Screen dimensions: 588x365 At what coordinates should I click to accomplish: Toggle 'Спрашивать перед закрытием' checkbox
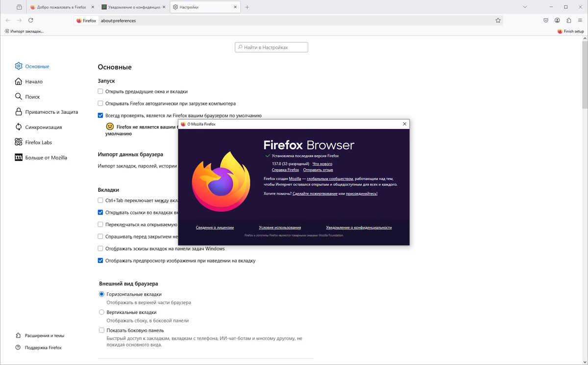[x=100, y=236]
